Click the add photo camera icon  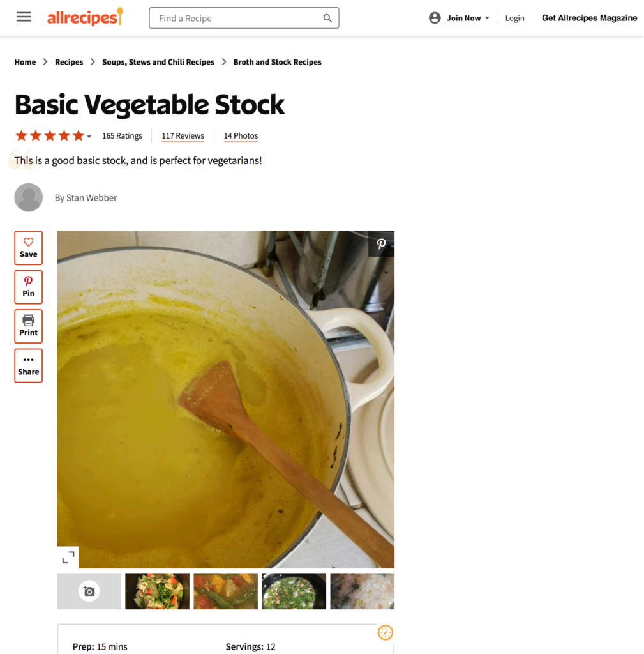click(x=89, y=591)
